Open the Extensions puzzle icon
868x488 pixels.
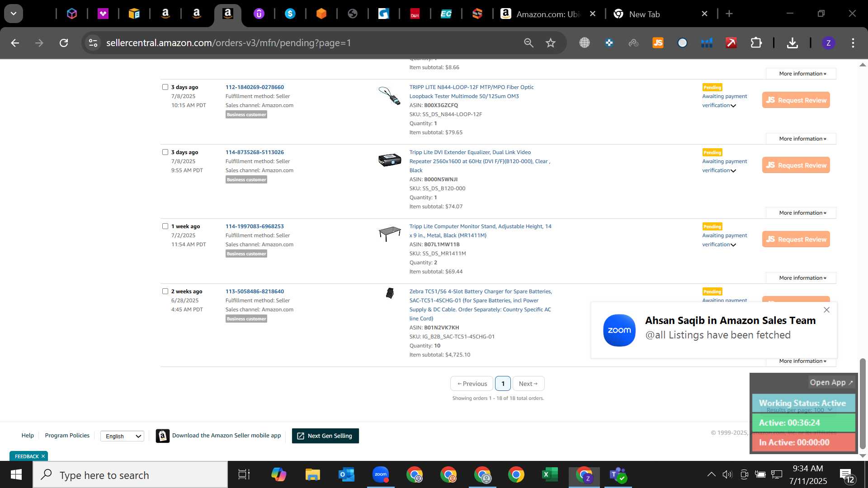click(756, 43)
